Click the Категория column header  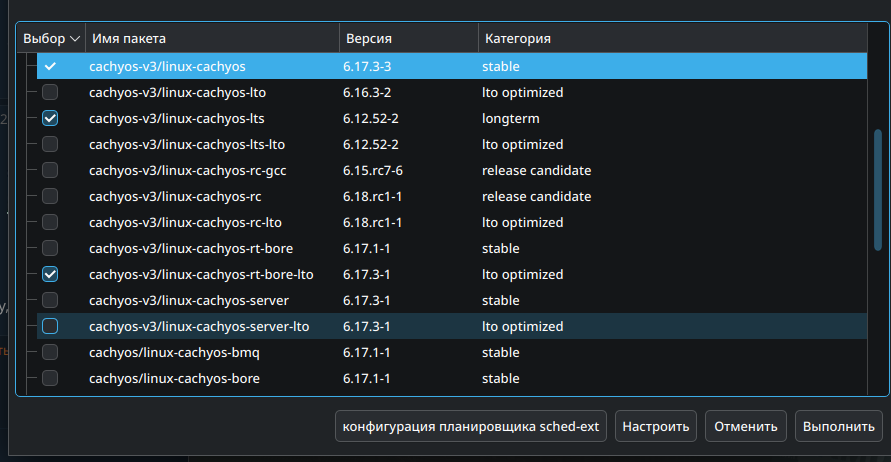pyautogui.click(x=518, y=39)
